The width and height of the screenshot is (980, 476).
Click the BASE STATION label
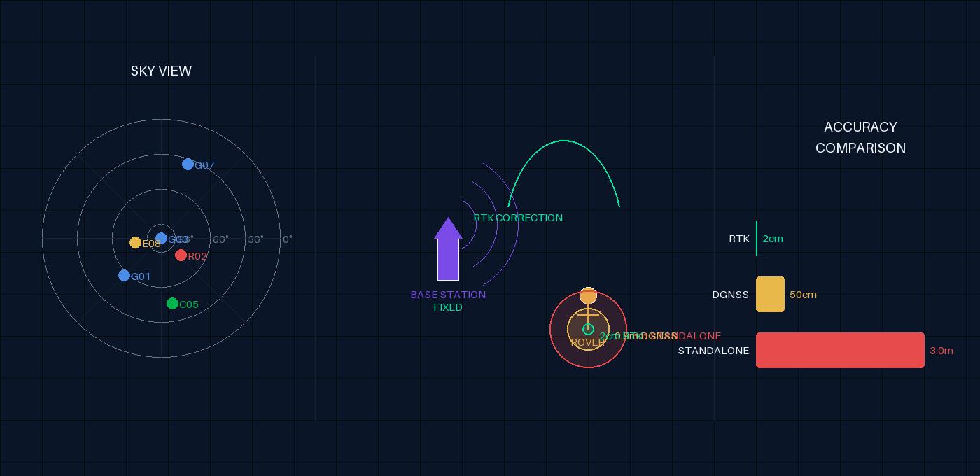point(448,295)
